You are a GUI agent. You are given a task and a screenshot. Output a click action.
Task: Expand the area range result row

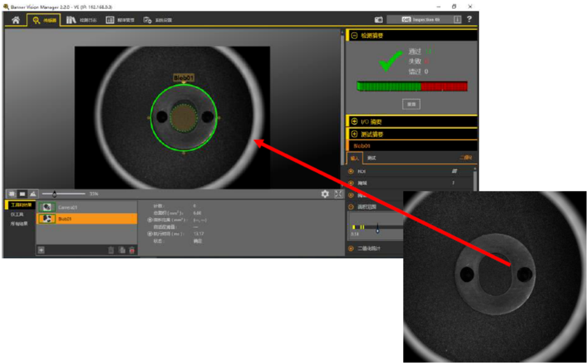150,220
